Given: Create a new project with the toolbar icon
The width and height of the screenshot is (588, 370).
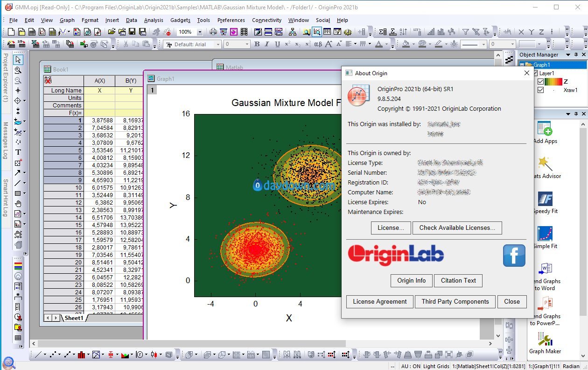Looking at the screenshot, I should 12,32.
